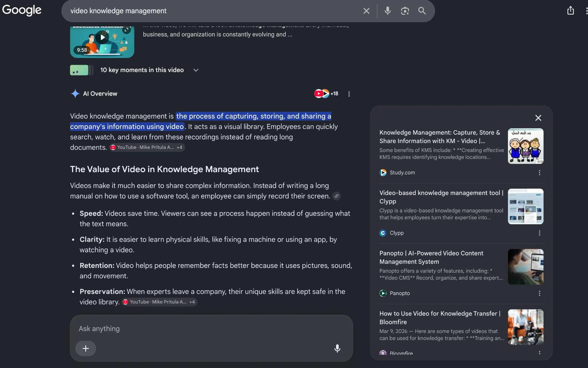588x368 pixels.
Task: Open the +18 sources icon cluster
Action: pyautogui.click(x=326, y=94)
